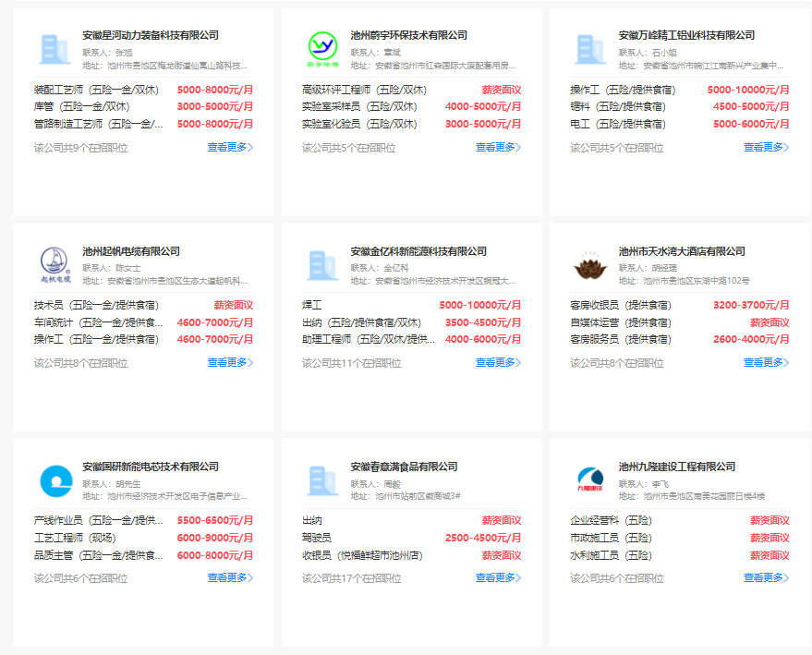The height and width of the screenshot is (655, 812).
Task: View more jobs for 安徽万峰精工铝业
Action: tap(767, 148)
